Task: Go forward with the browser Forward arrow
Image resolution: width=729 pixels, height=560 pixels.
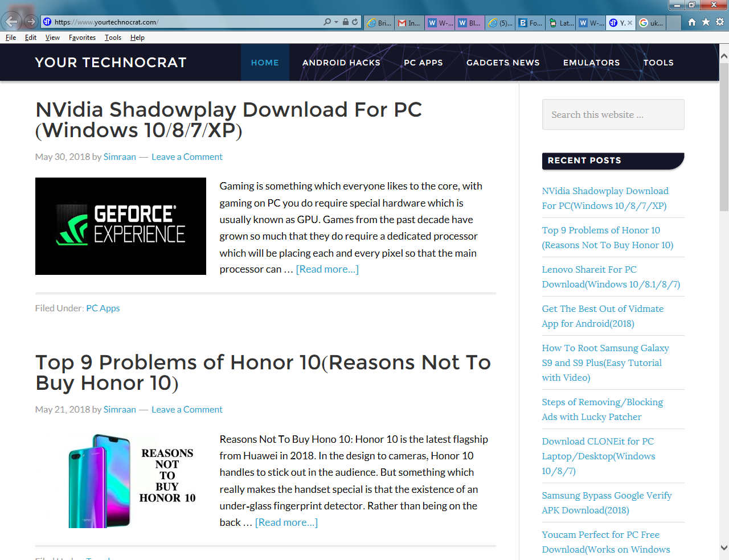Action: click(31, 22)
